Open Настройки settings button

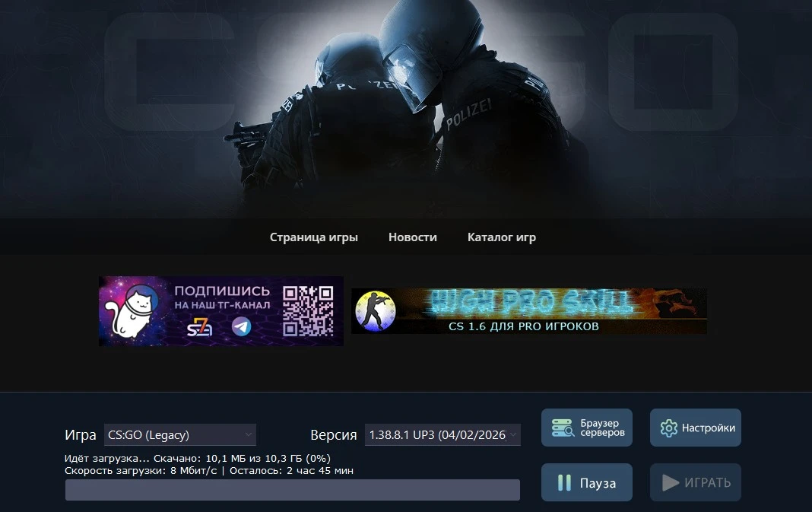(696, 428)
